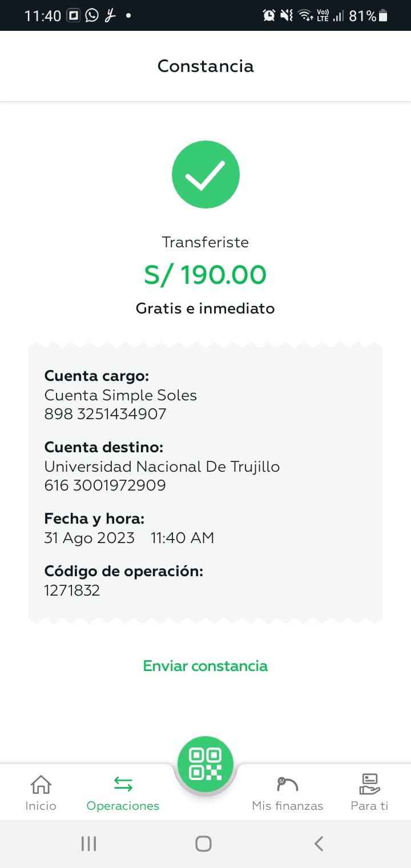Tap the S/ 190.00 amount

205,275
